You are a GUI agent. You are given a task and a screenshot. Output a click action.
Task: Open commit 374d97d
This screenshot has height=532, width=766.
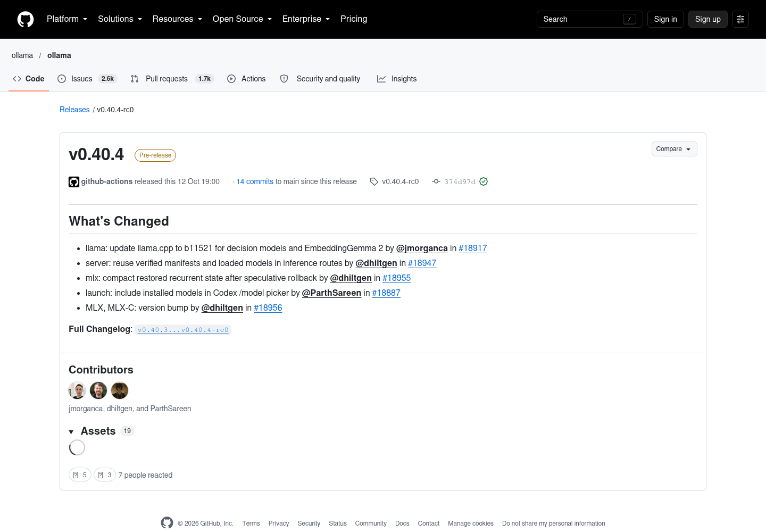[460, 181]
